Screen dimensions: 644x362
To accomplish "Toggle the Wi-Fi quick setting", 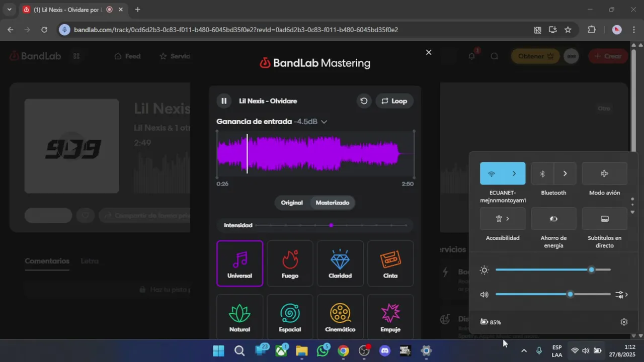I will 492,173.
